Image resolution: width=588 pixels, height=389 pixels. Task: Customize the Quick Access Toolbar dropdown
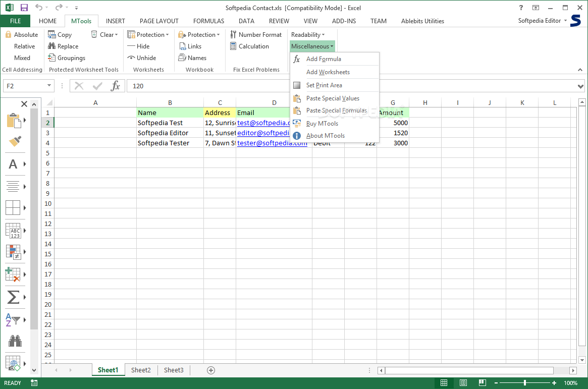[x=77, y=8]
